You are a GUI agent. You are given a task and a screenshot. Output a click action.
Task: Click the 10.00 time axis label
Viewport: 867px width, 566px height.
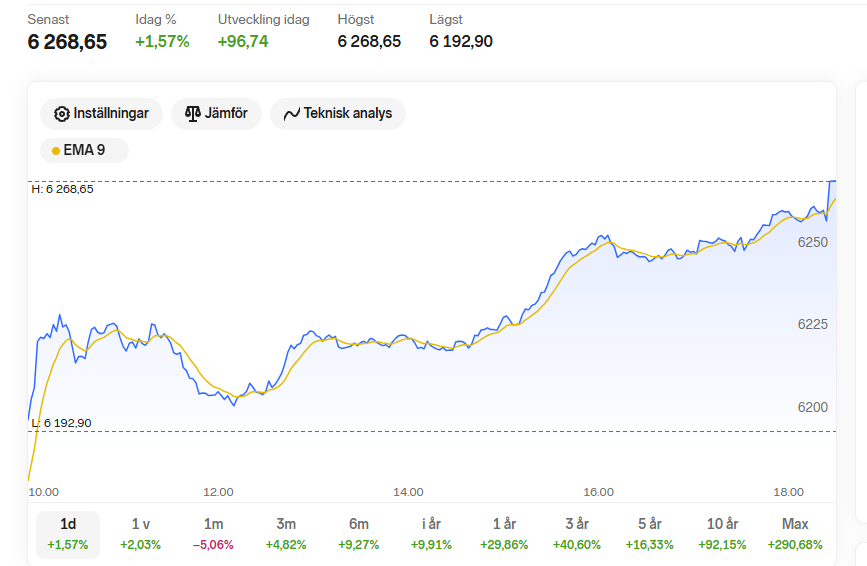pyautogui.click(x=44, y=492)
